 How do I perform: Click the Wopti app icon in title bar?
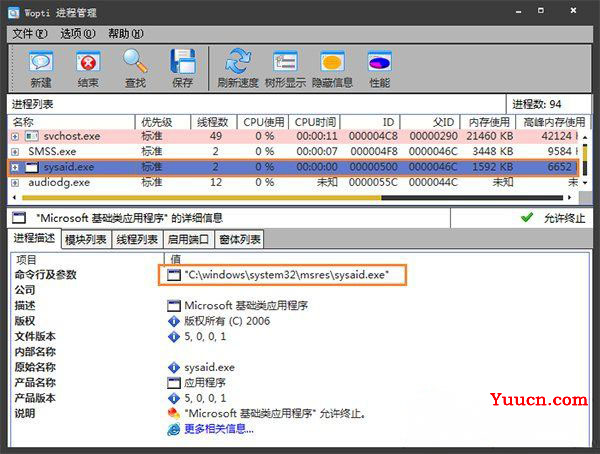(x=14, y=13)
